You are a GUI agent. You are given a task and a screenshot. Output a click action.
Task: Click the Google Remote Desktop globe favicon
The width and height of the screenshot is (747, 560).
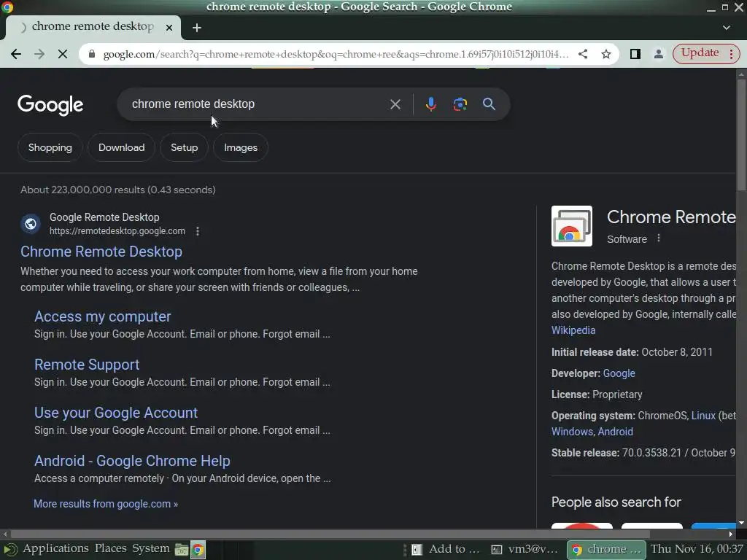point(31,224)
